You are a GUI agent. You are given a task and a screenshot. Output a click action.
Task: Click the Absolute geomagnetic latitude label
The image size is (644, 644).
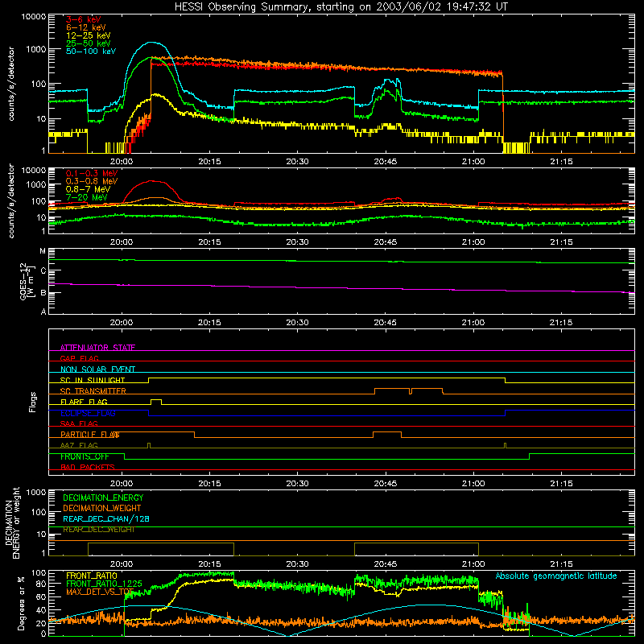pos(556,576)
